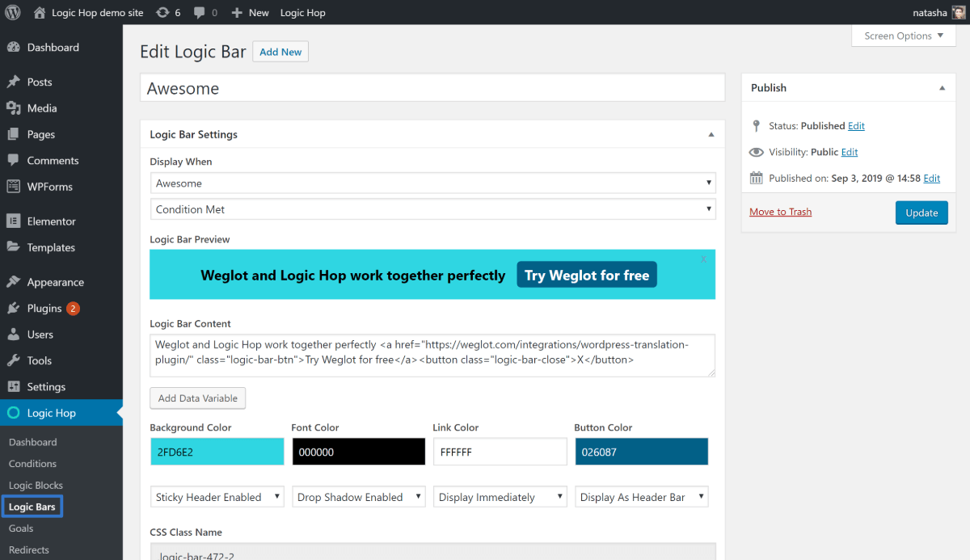Open Logic Hop in the admin bar
Image resolution: width=970 pixels, height=560 pixels.
point(303,12)
